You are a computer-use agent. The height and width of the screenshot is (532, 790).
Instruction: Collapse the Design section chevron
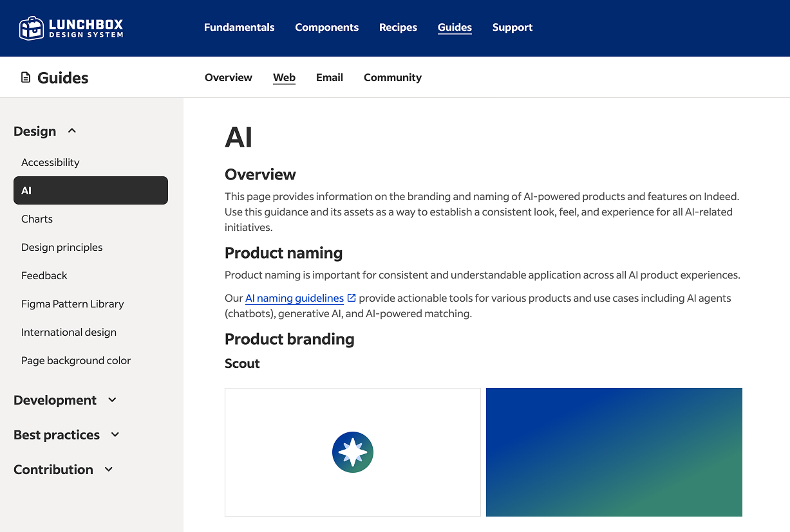coord(72,131)
